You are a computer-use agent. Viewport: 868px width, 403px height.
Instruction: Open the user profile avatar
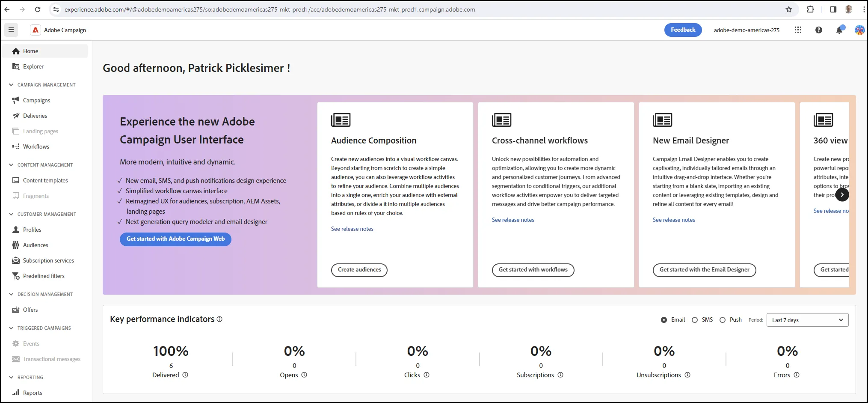coord(859,30)
